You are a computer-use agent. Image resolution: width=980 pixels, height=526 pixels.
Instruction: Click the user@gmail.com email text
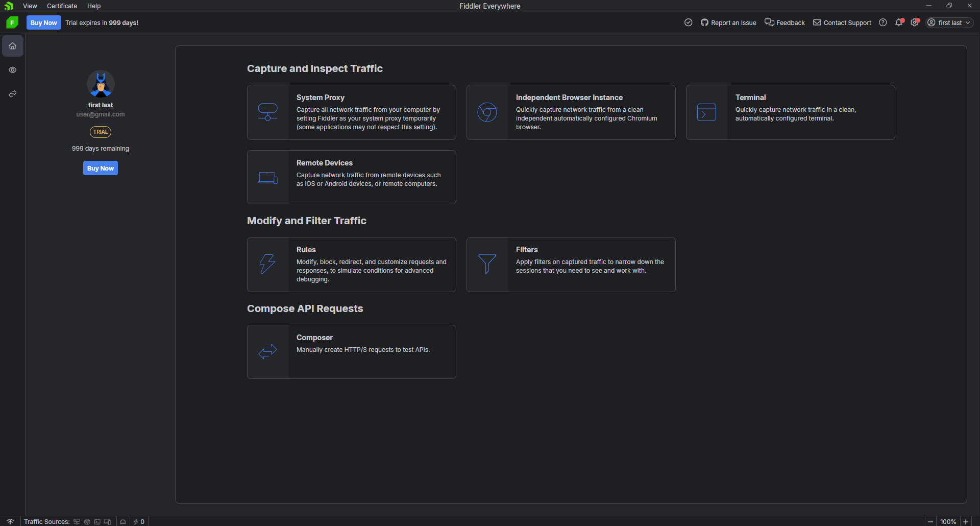pos(101,114)
